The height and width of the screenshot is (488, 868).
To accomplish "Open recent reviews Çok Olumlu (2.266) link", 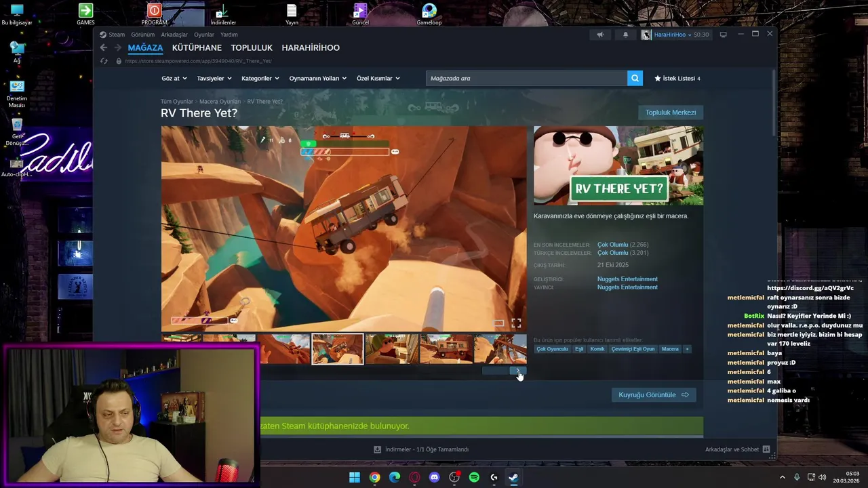I will (x=623, y=245).
